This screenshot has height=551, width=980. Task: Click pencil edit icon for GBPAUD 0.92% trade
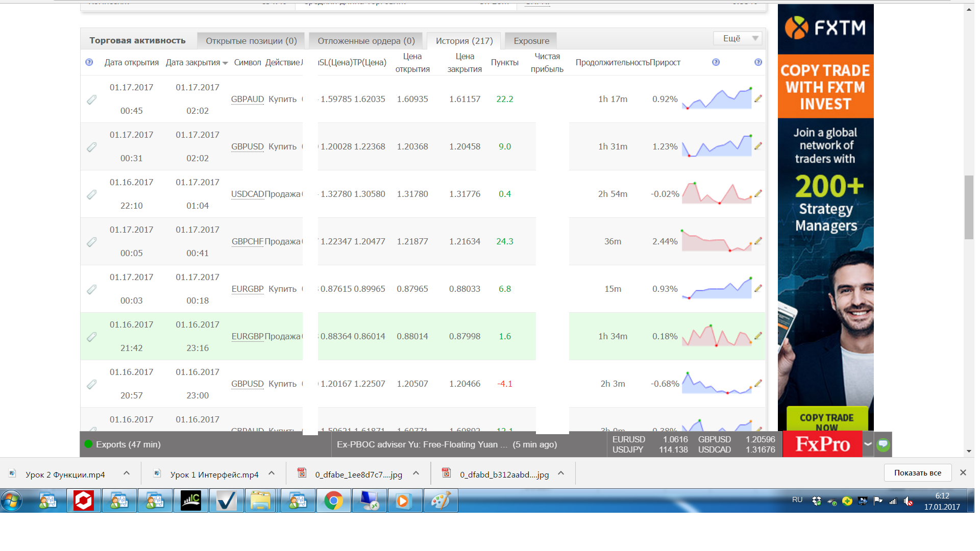click(x=758, y=98)
